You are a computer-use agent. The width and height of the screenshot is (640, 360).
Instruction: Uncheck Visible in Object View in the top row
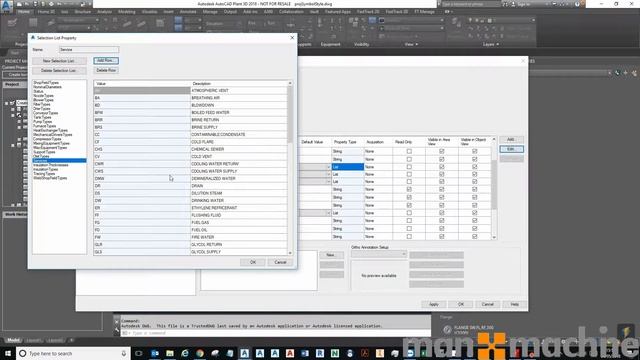[x=474, y=151]
